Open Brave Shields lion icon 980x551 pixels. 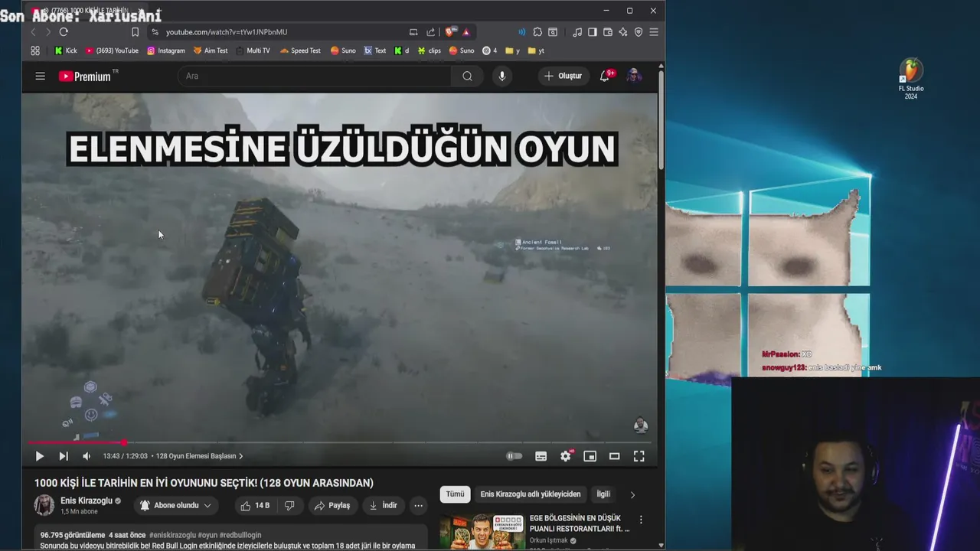coord(449,32)
